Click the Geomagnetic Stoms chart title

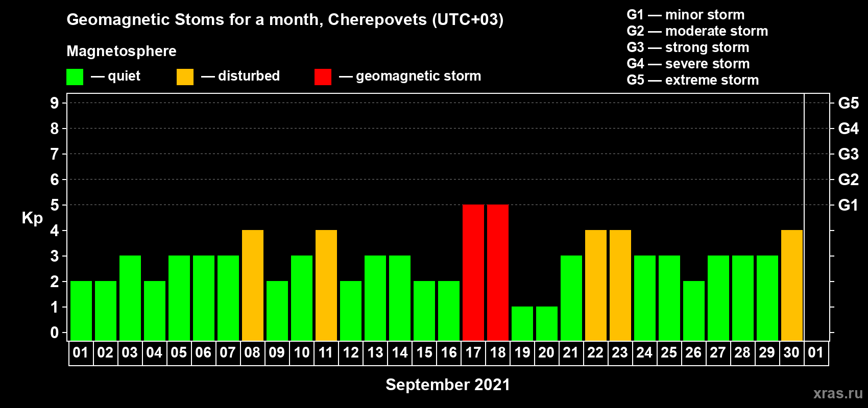[x=285, y=19]
